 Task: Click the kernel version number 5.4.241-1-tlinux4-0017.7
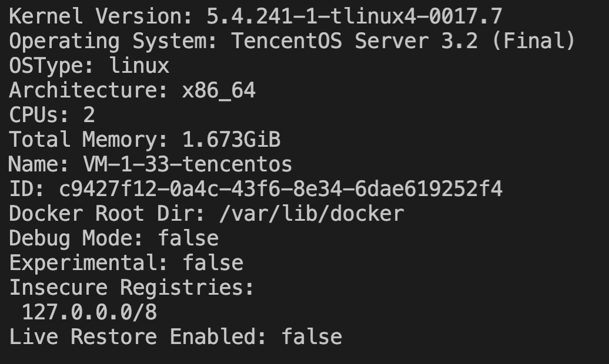[354, 16]
